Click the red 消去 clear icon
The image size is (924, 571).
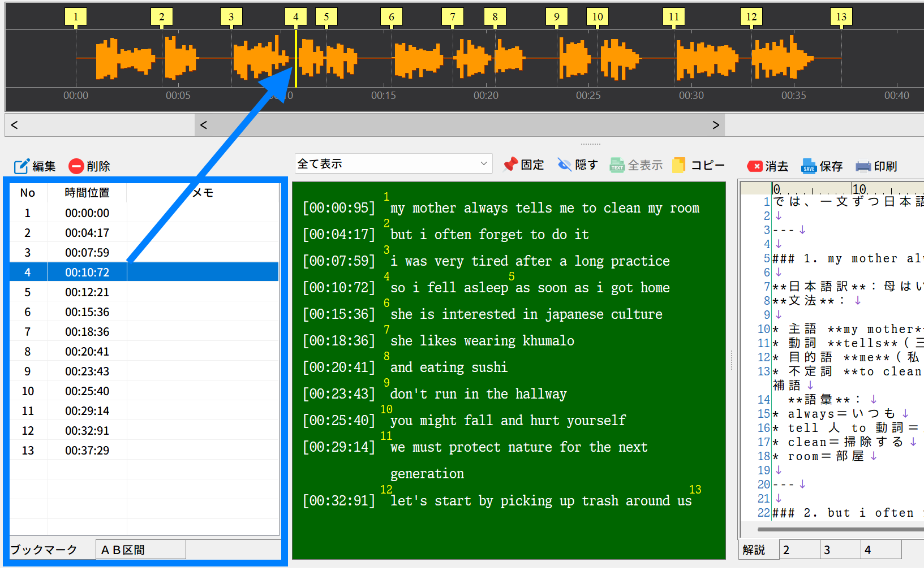(x=754, y=166)
